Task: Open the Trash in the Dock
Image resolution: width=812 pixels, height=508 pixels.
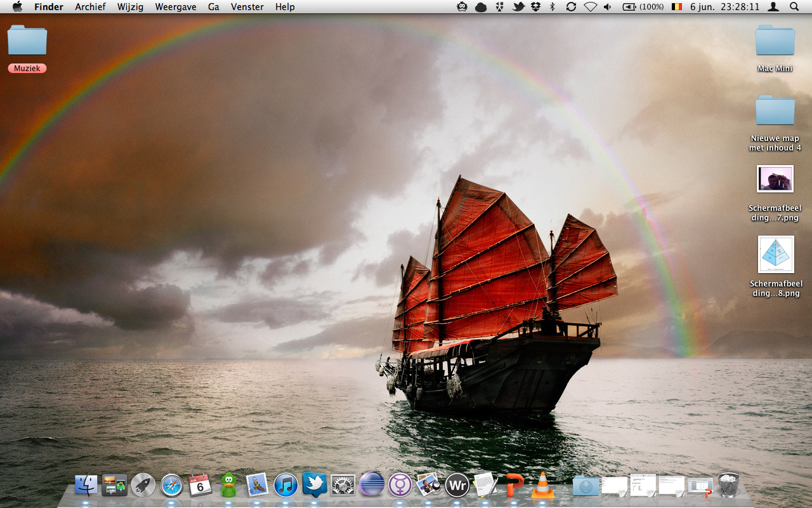Action: click(729, 485)
